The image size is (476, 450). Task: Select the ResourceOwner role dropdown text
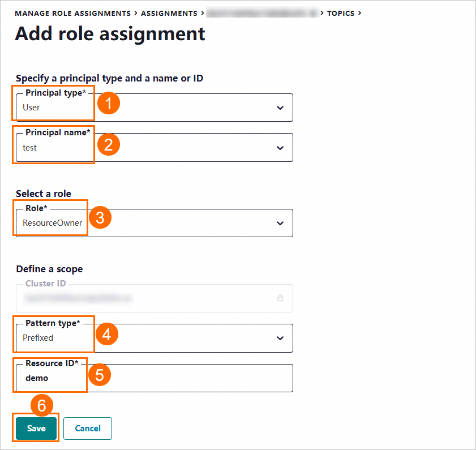point(53,223)
